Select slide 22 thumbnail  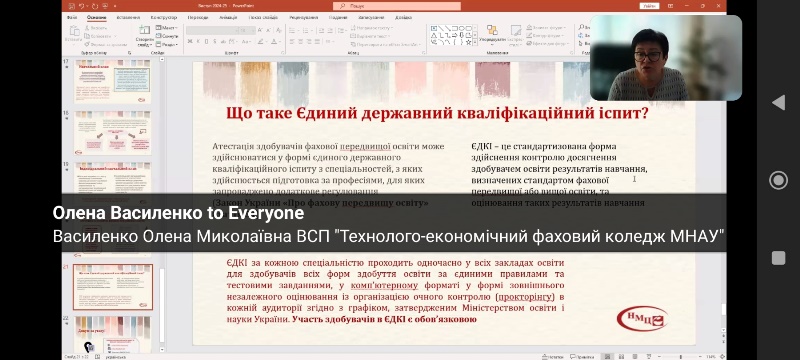coord(113,335)
